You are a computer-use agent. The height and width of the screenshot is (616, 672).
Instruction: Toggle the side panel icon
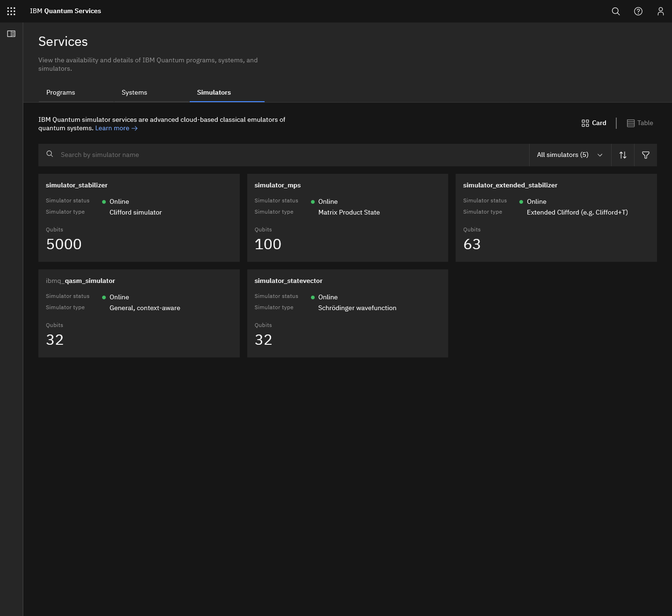11,34
